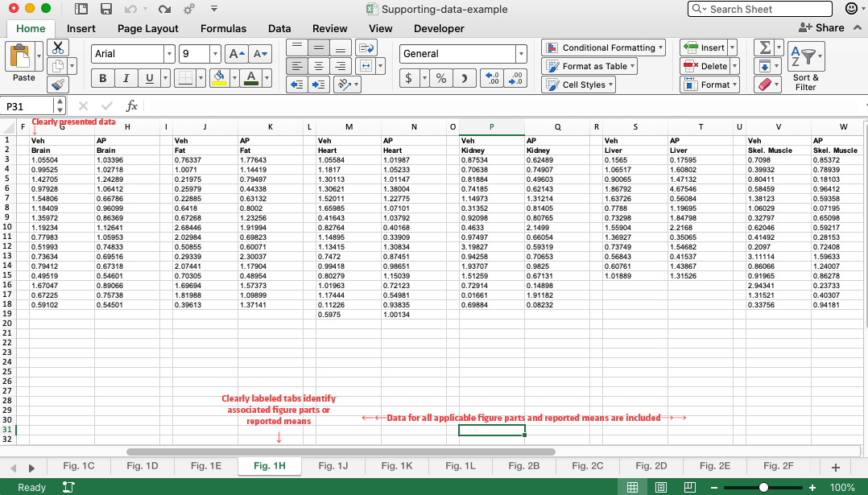868x495 pixels.
Task: Click the Increase Decimal icon
Action: pos(492,78)
